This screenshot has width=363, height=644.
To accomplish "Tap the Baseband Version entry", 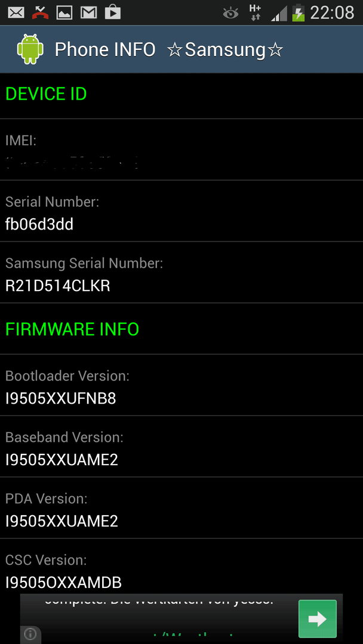I will 181,447.
